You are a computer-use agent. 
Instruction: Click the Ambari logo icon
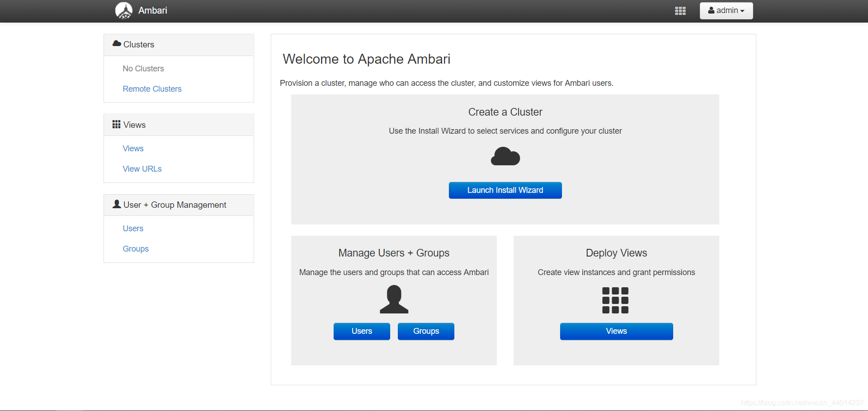[x=124, y=10]
